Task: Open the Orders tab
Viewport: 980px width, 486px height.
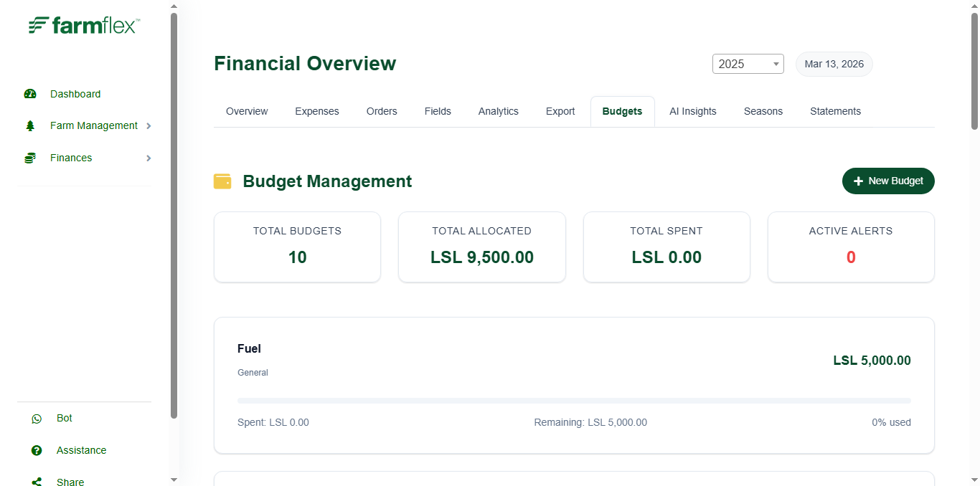Action: coord(382,111)
